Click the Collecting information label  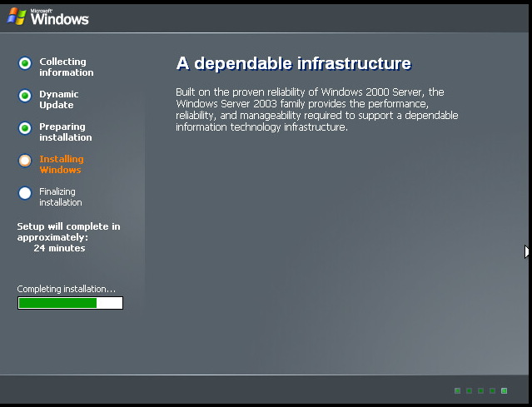pos(66,67)
